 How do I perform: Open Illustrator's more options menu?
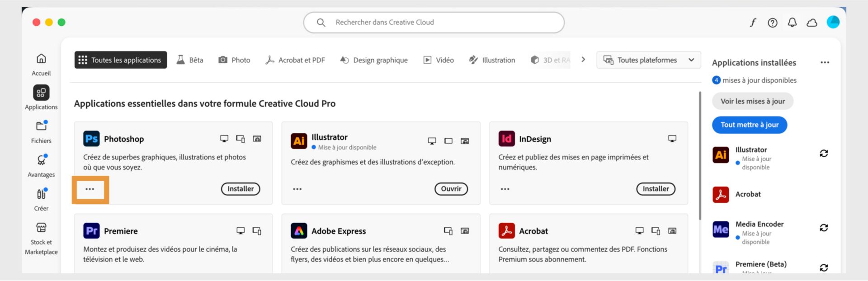(297, 189)
